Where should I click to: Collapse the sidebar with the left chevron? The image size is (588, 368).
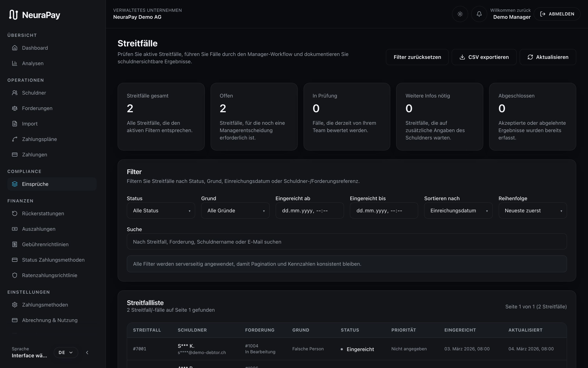coord(87,352)
